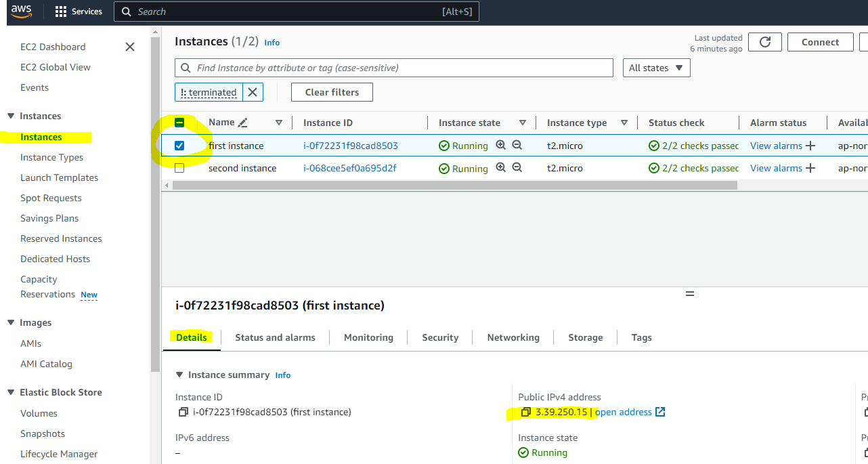868x464 pixels.
Task: Open Events in sidebar
Action: click(35, 87)
